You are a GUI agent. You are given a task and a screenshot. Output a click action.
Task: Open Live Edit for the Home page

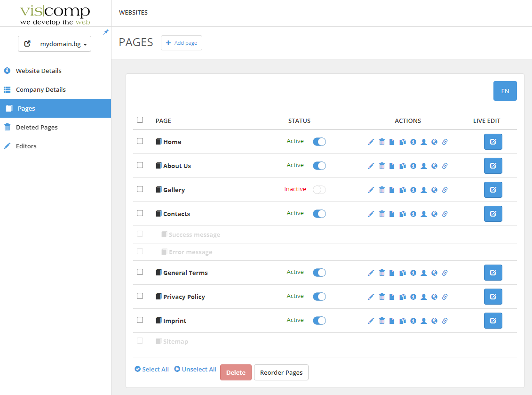pyautogui.click(x=493, y=141)
